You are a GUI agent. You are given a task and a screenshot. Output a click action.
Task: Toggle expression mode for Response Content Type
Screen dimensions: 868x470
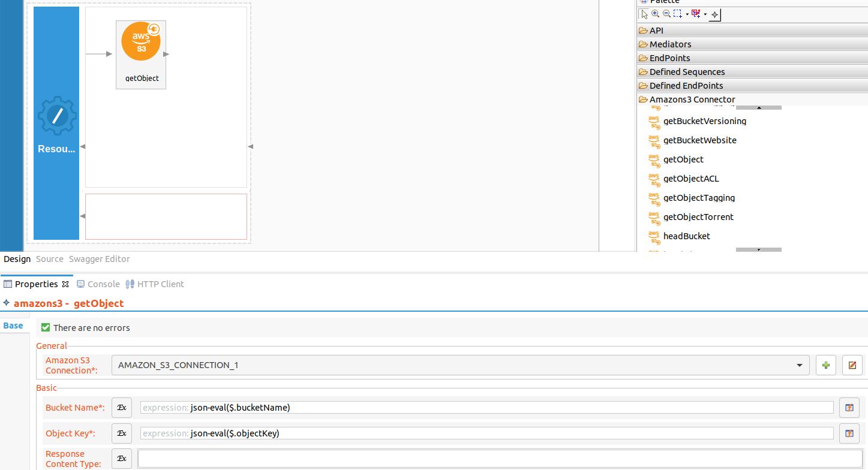click(x=122, y=459)
